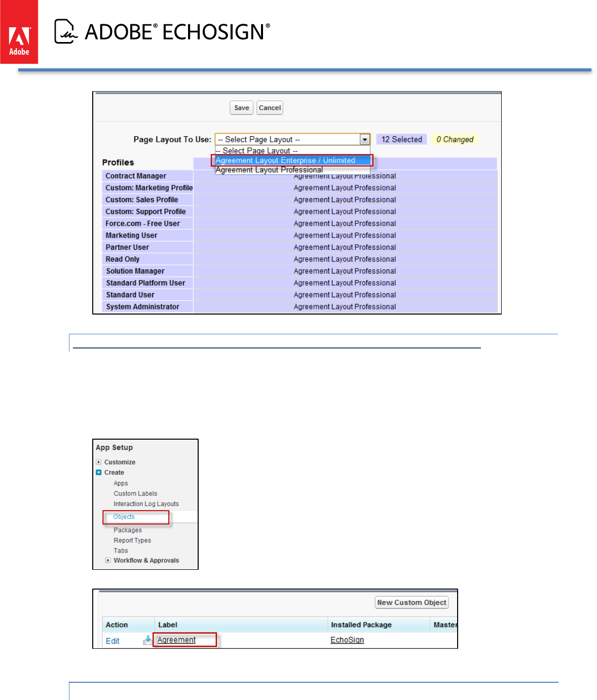The image size is (597, 700).
Task: Click the Profiles column header
Action: [118, 163]
